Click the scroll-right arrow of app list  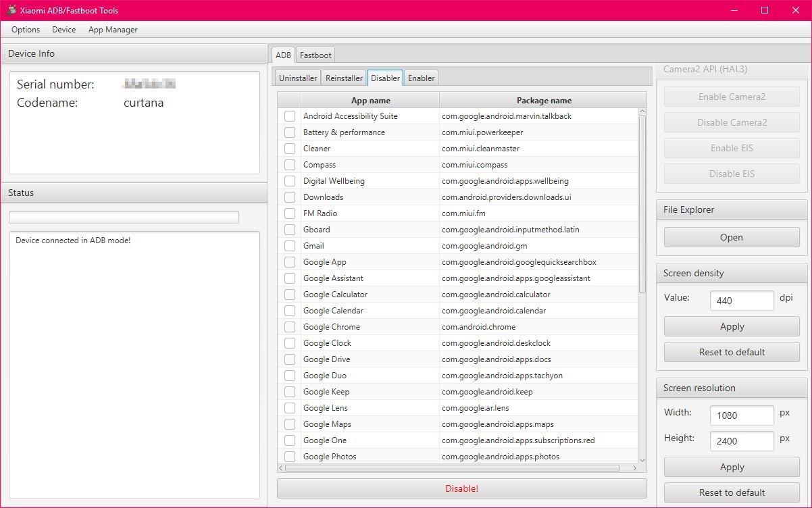click(x=634, y=467)
